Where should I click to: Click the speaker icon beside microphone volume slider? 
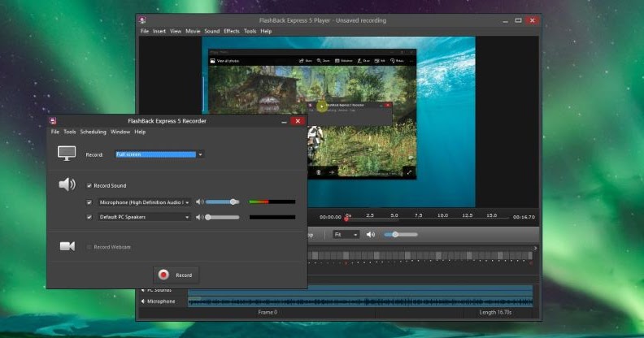pos(199,201)
